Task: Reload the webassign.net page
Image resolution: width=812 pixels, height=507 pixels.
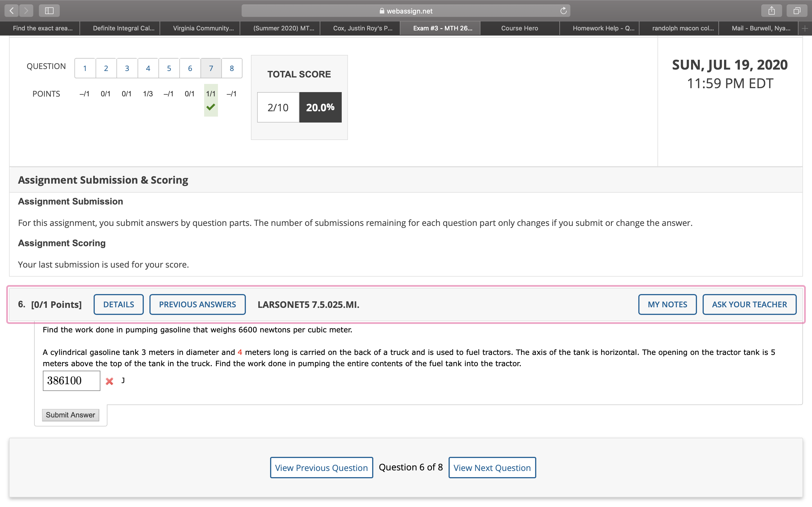Action: click(x=563, y=11)
